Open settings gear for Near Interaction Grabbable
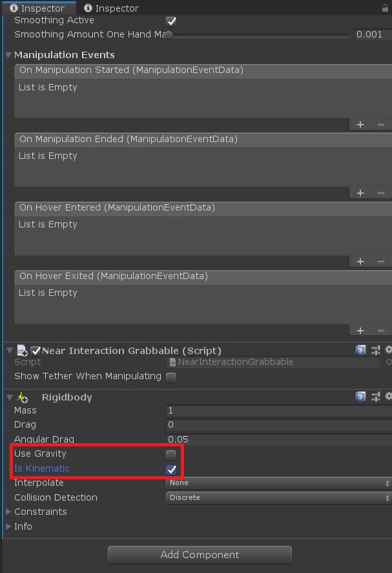Image resolution: width=392 pixels, height=573 pixels. pyautogui.click(x=388, y=350)
